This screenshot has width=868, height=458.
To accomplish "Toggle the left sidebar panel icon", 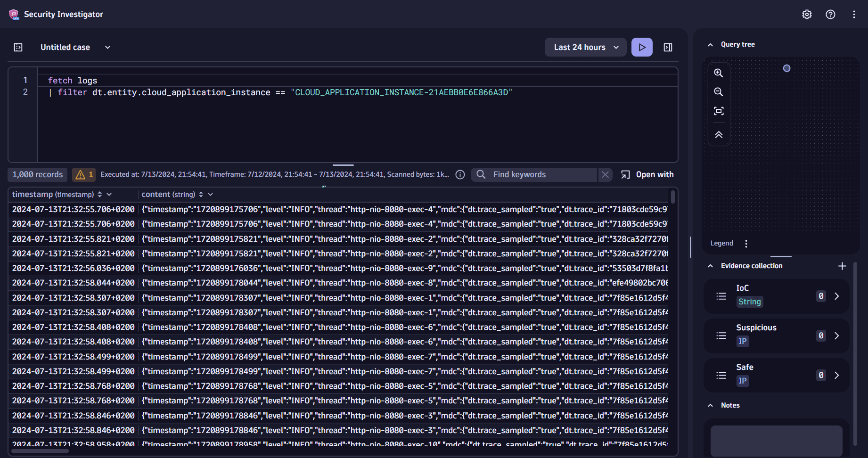I will point(18,47).
